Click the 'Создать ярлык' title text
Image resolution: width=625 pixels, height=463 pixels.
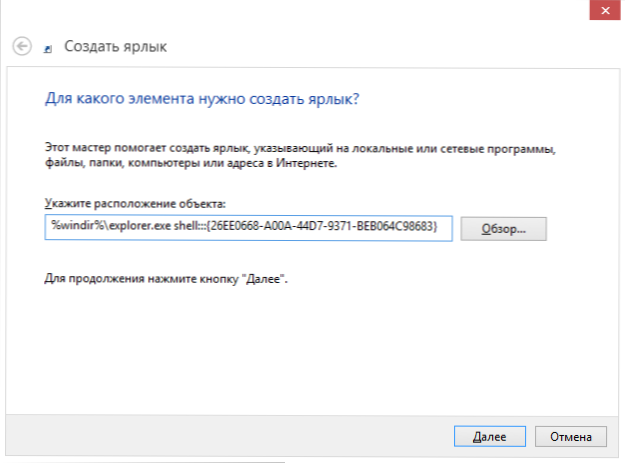(x=116, y=47)
